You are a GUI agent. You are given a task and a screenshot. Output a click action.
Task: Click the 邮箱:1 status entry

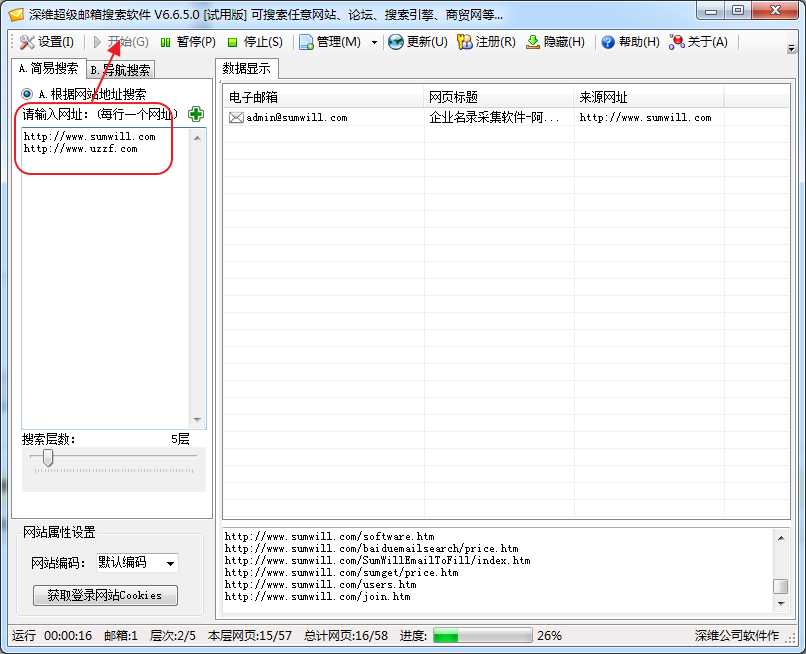[x=121, y=635]
